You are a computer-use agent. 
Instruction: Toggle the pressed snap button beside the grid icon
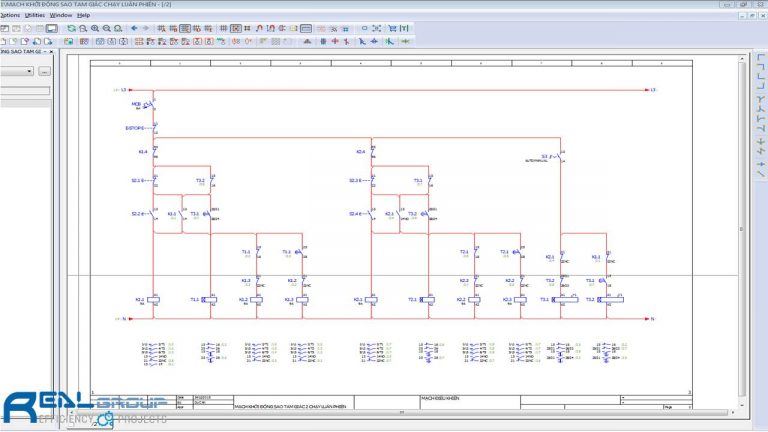[236, 28]
